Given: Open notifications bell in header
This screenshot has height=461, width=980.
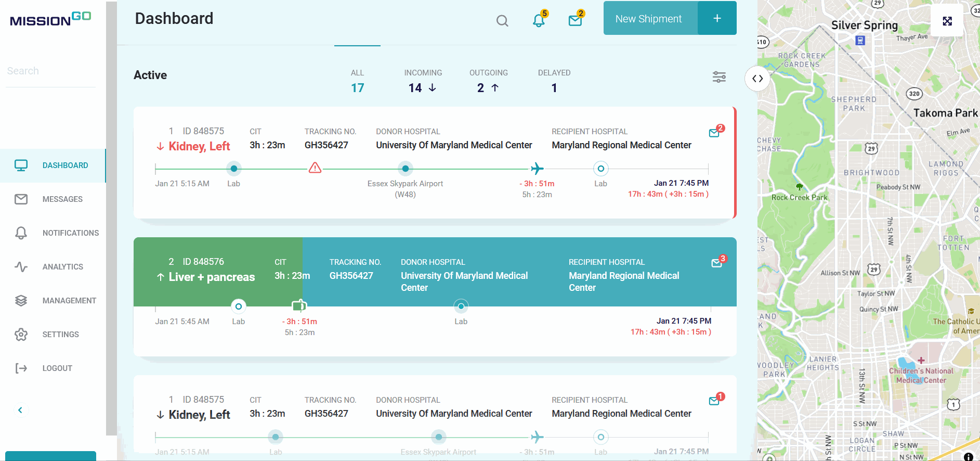Looking at the screenshot, I should (x=539, y=20).
